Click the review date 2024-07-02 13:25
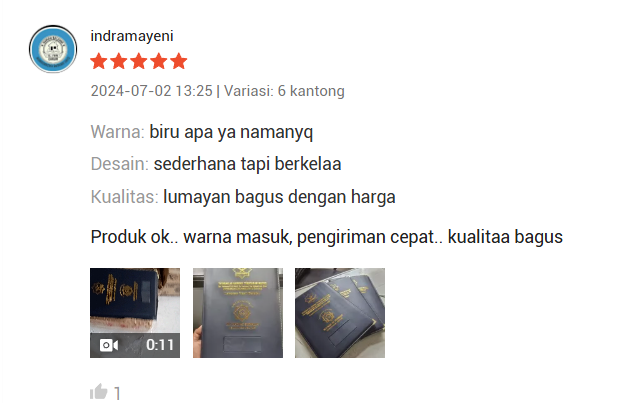 tap(151, 91)
